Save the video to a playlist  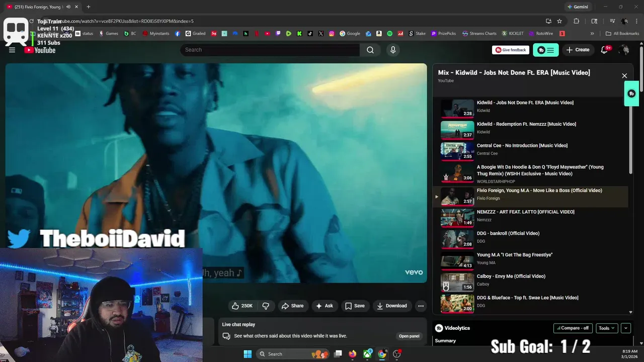(355, 306)
